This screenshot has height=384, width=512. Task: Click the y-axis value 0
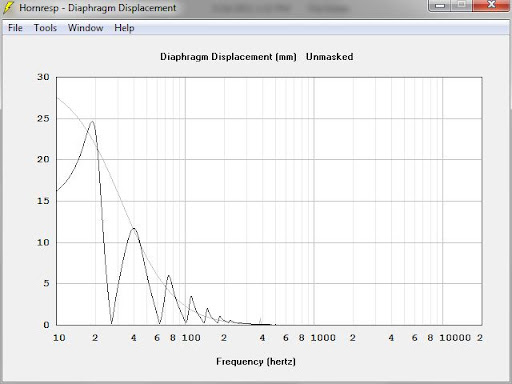click(46, 325)
